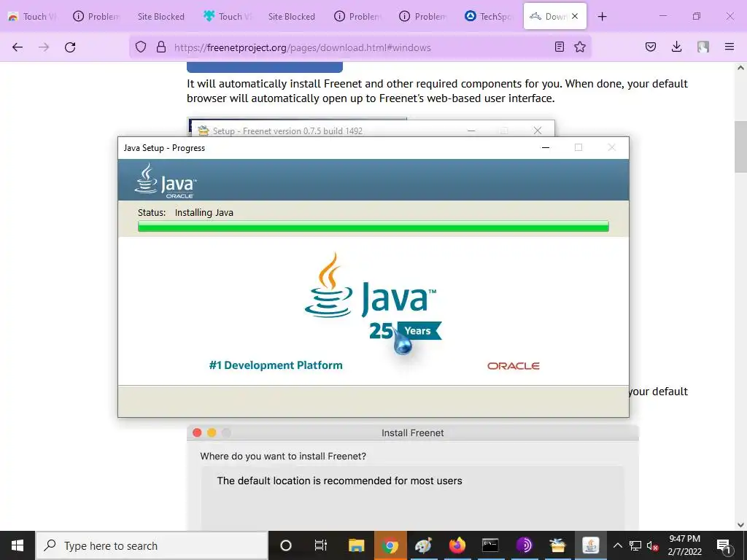
Task: Open a new browser tab
Action: click(x=602, y=17)
